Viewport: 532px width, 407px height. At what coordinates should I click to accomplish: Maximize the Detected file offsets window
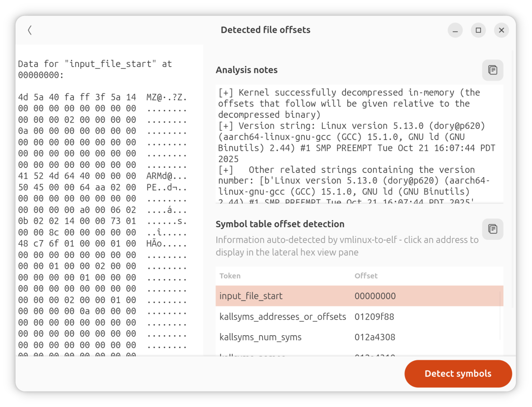point(478,30)
